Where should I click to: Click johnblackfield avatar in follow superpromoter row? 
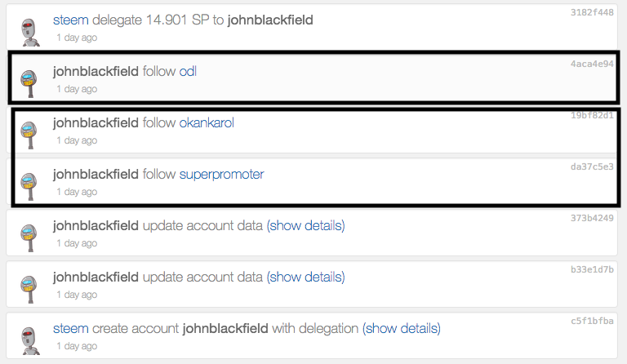click(x=30, y=185)
